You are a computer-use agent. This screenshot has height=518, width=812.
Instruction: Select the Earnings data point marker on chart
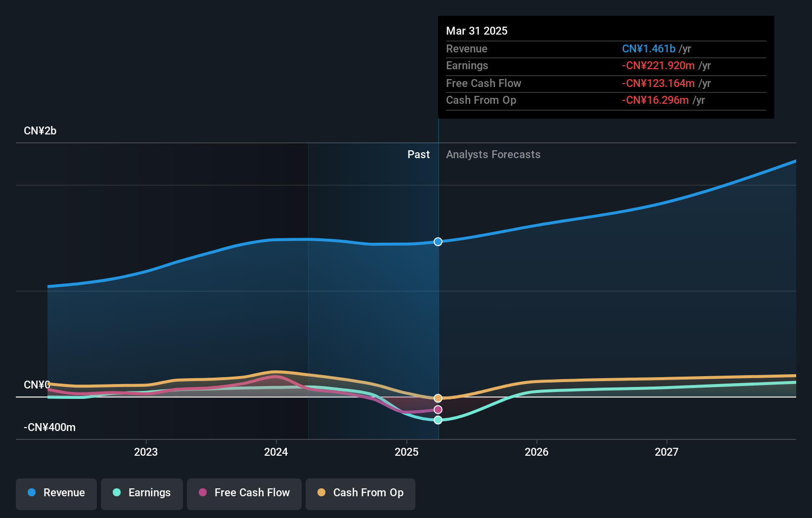[x=438, y=420]
